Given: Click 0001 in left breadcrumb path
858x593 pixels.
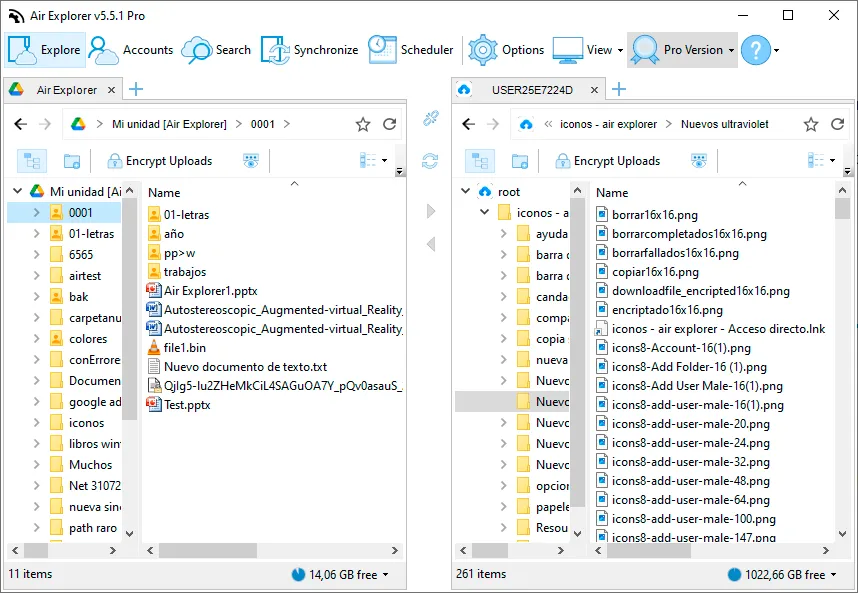Looking at the screenshot, I should pos(263,124).
